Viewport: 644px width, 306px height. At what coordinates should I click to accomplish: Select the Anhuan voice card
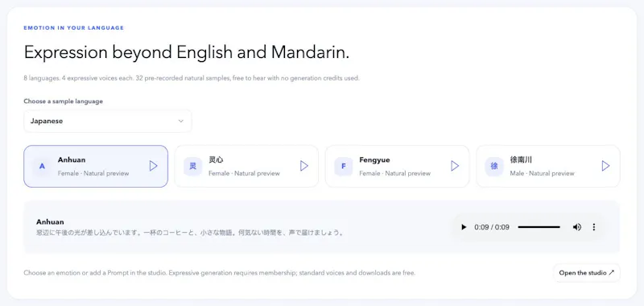[96, 167]
